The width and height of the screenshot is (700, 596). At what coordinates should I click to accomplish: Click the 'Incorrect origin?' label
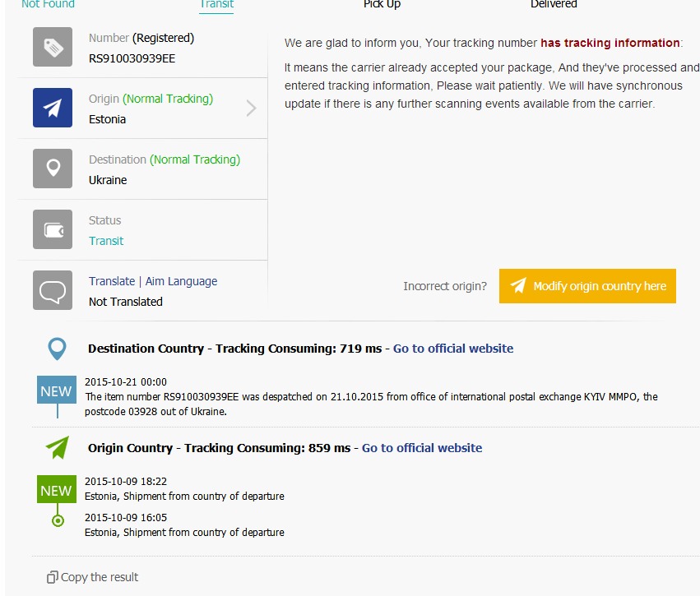tap(445, 286)
